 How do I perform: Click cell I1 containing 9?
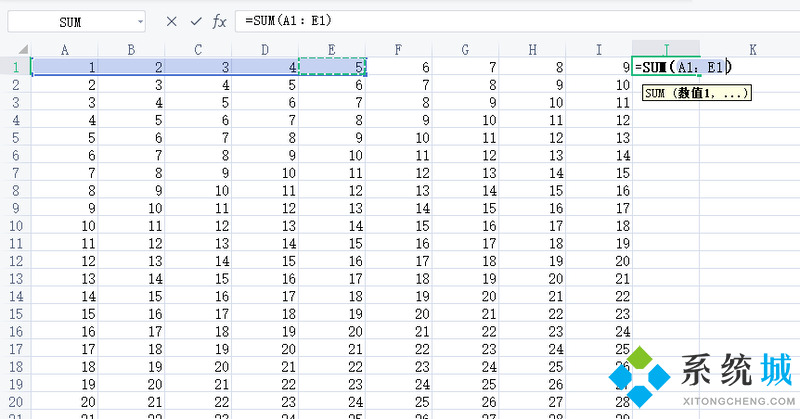click(x=599, y=67)
